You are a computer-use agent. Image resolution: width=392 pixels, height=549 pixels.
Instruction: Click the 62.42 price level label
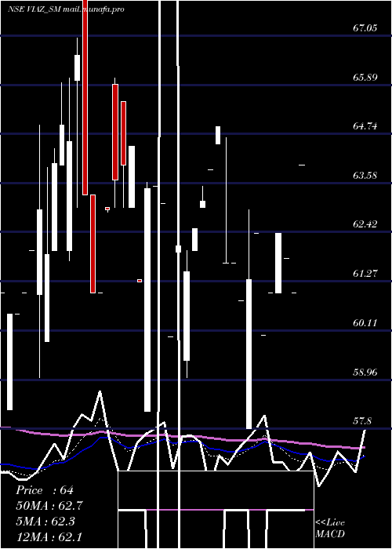[x=365, y=224]
